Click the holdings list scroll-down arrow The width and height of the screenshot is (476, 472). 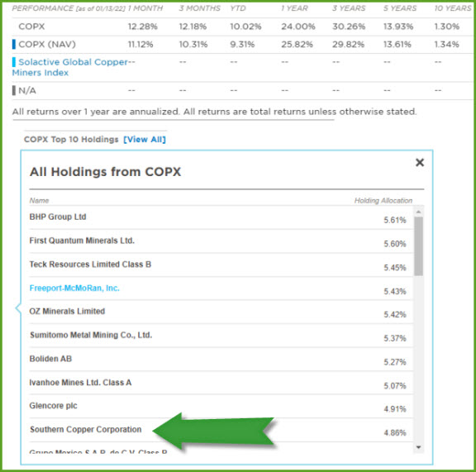[419, 447]
